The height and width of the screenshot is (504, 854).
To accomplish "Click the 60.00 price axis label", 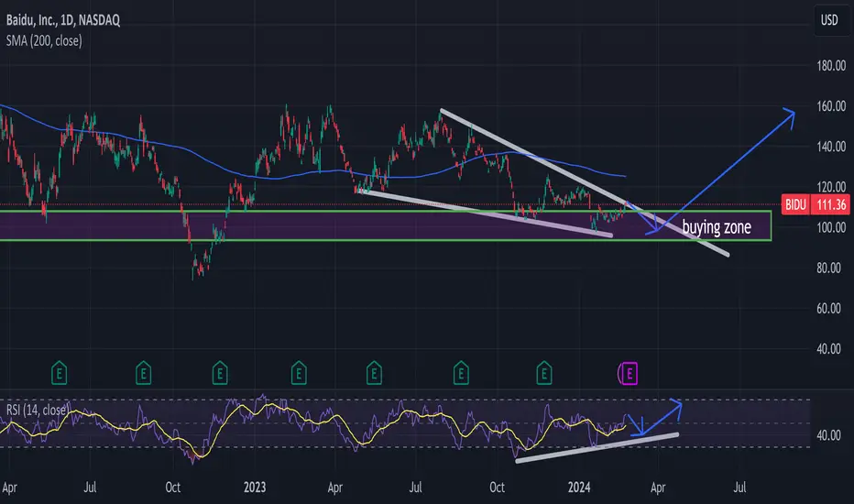I will coord(829,309).
